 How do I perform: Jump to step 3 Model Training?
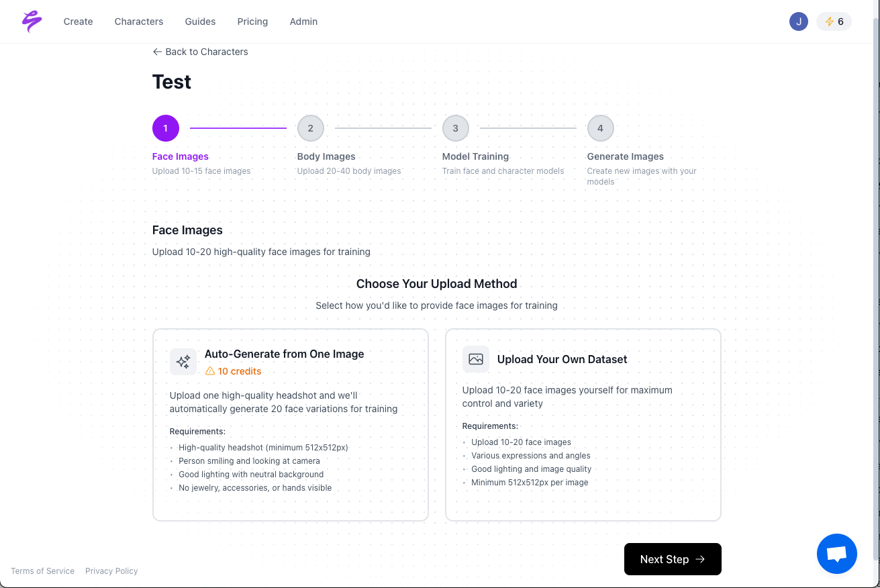pyautogui.click(x=456, y=128)
